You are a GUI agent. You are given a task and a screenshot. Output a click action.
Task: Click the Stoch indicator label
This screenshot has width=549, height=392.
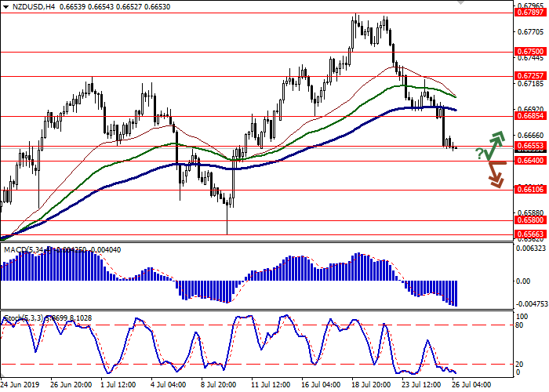pyautogui.click(x=14, y=318)
